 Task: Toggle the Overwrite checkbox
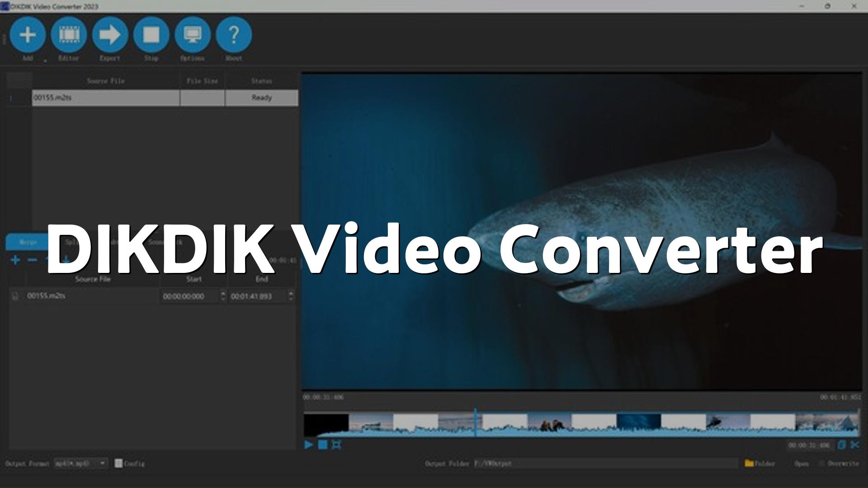pos(822,463)
